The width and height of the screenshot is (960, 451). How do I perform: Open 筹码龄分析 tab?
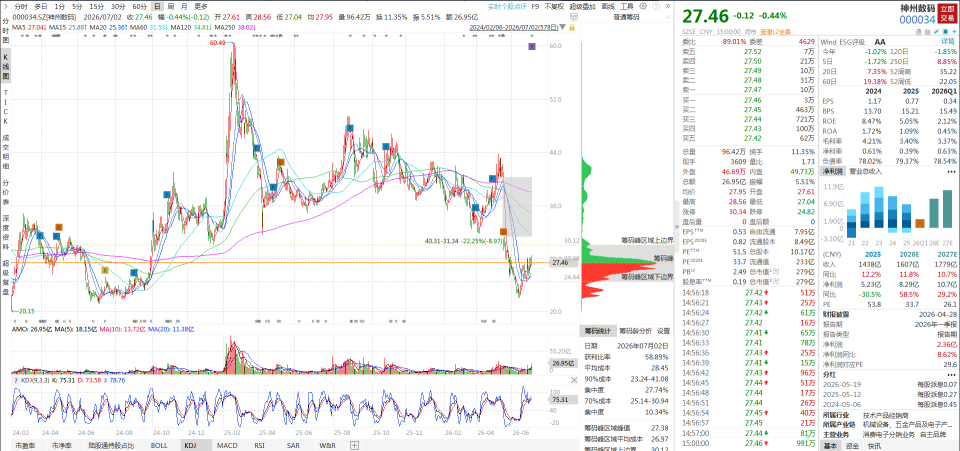(x=634, y=330)
